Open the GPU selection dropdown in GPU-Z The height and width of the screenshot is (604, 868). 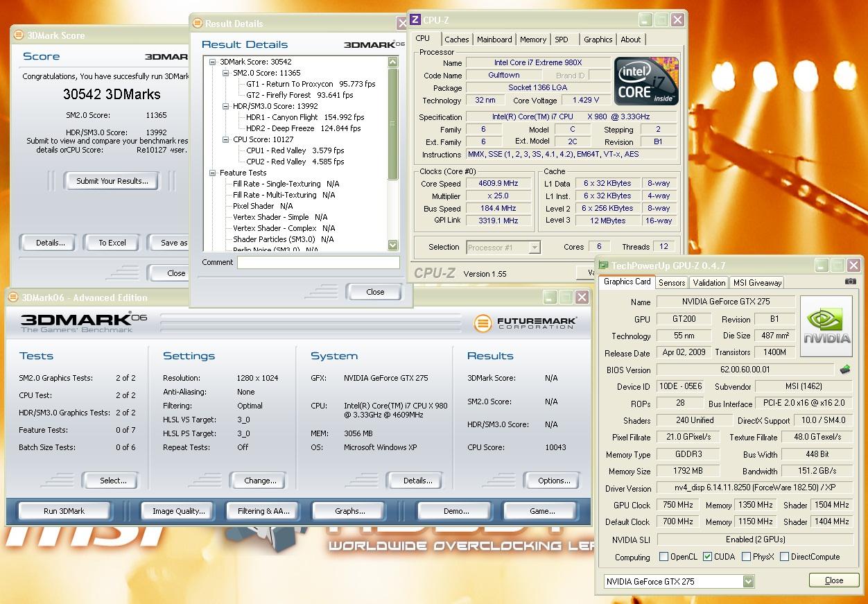tap(748, 581)
